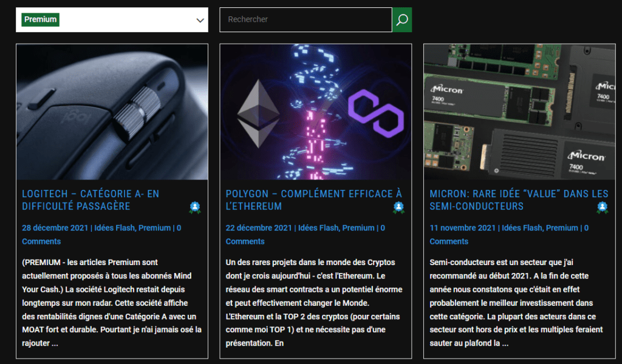The height and width of the screenshot is (364, 622).
Task: Click the excerpt starting "Un des rares projets"
Action: 314,303
